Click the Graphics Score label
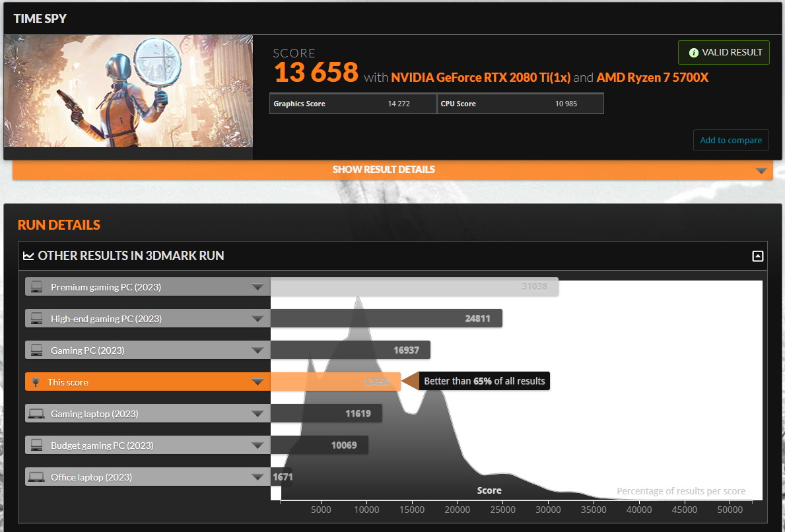The height and width of the screenshot is (532, 785). click(x=299, y=104)
